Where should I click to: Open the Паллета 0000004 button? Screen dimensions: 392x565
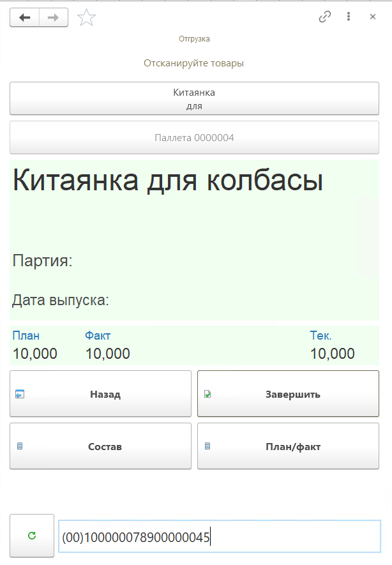[x=194, y=137]
